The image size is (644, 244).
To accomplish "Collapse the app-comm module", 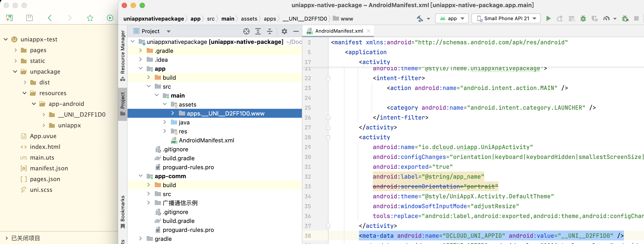I will point(140,176).
